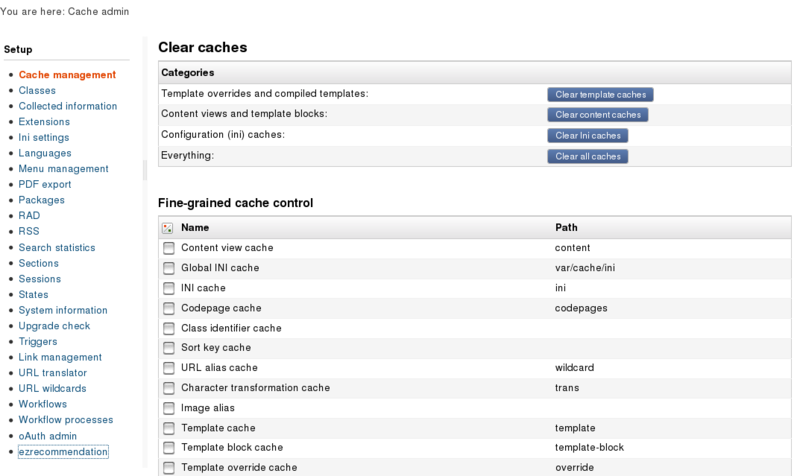Toggle the URL alias cache checkbox
Screen dimensions: 800x476
(168, 368)
